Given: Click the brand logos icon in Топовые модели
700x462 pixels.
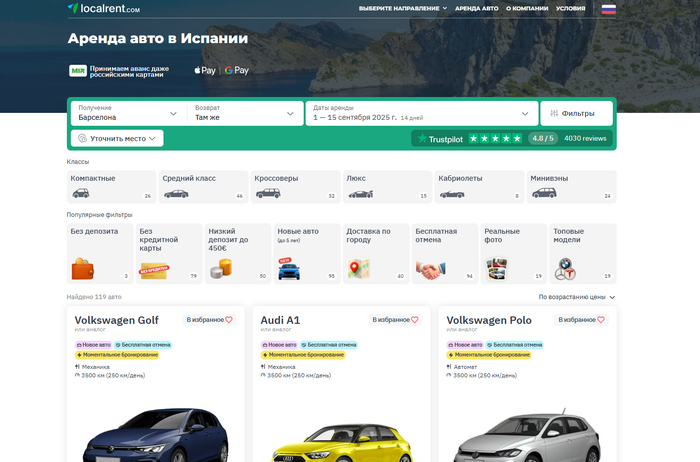Looking at the screenshot, I should [x=565, y=269].
